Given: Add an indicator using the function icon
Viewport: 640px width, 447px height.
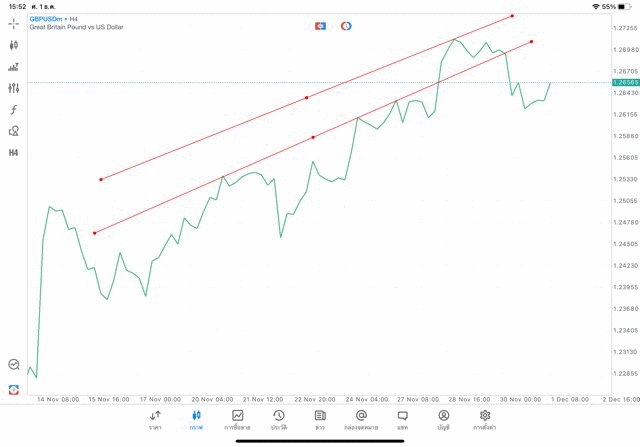Looking at the screenshot, I should click(13, 110).
